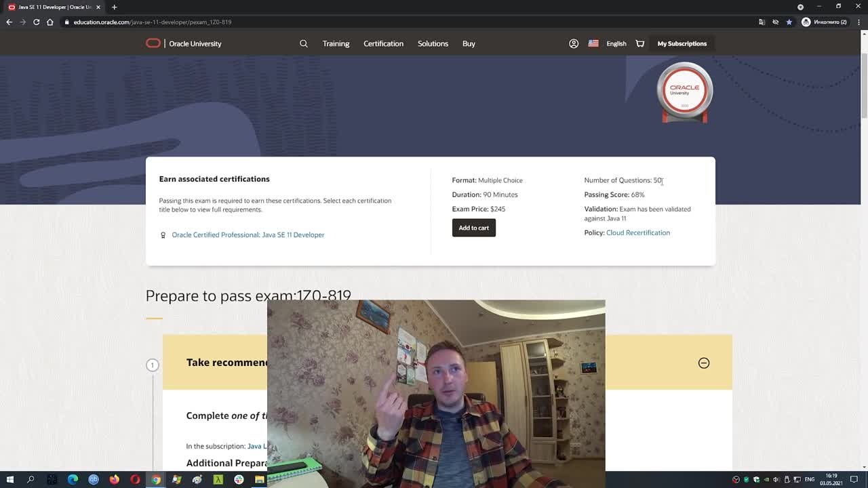Reload the page using the refresh button
Image resolution: width=868 pixels, height=488 pixels.
pyautogui.click(x=36, y=22)
